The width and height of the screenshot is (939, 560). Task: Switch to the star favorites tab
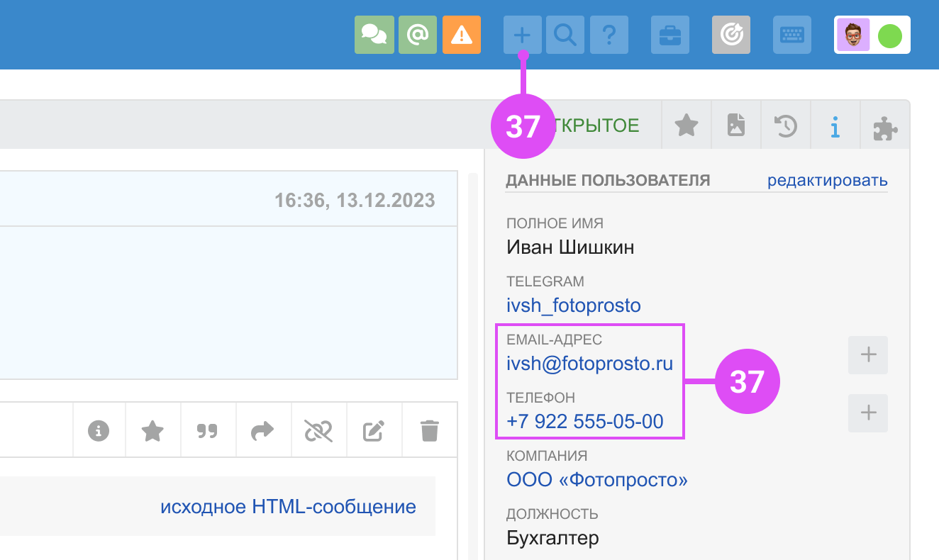click(686, 126)
